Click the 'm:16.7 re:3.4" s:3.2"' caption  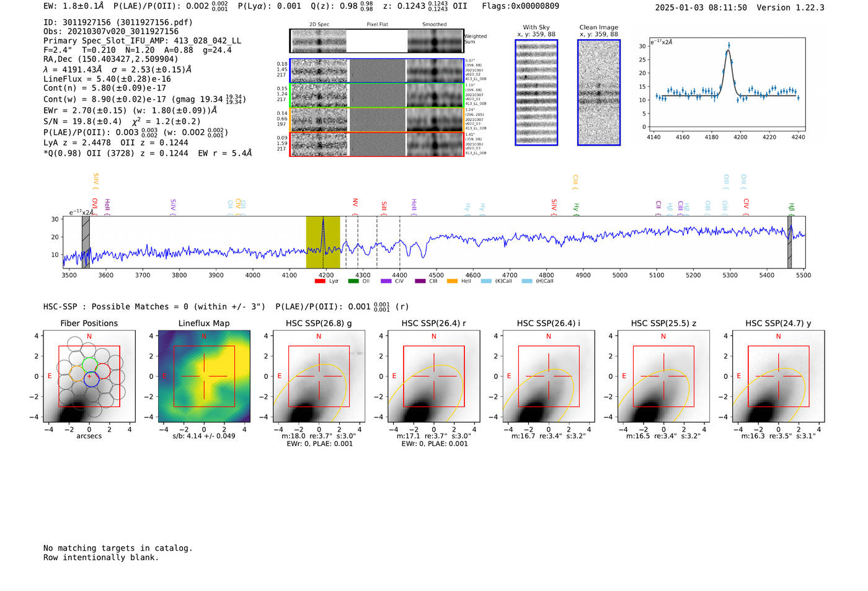[x=549, y=436]
